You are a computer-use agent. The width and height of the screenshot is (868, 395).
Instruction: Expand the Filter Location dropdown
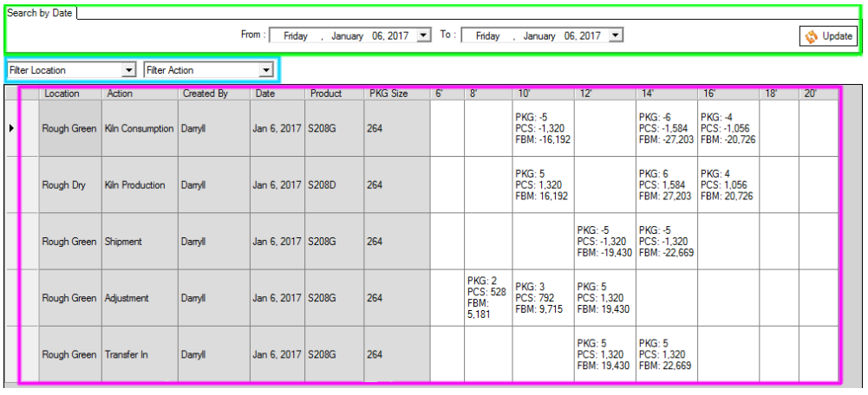click(128, 70)
